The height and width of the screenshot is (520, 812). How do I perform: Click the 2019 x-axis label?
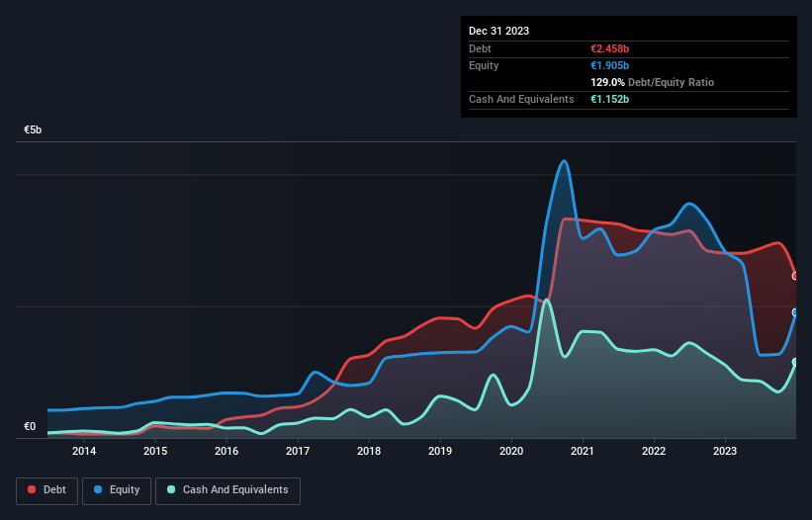440,451
